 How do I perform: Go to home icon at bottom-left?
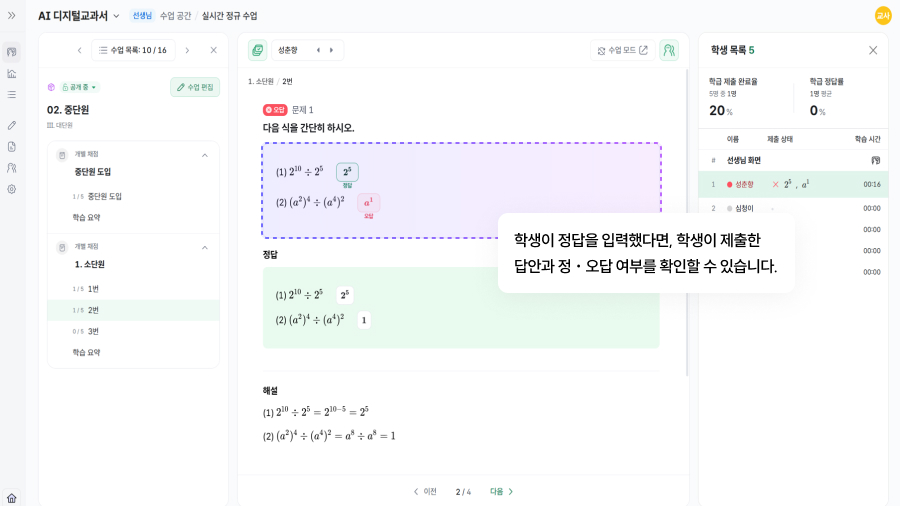click(x=12, y=498)
